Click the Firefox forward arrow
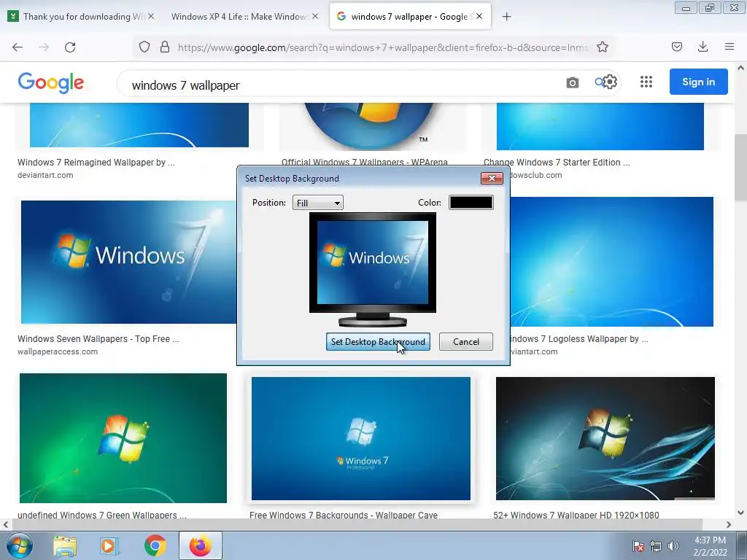The image size is (747, 560). (x=44, y=47)
